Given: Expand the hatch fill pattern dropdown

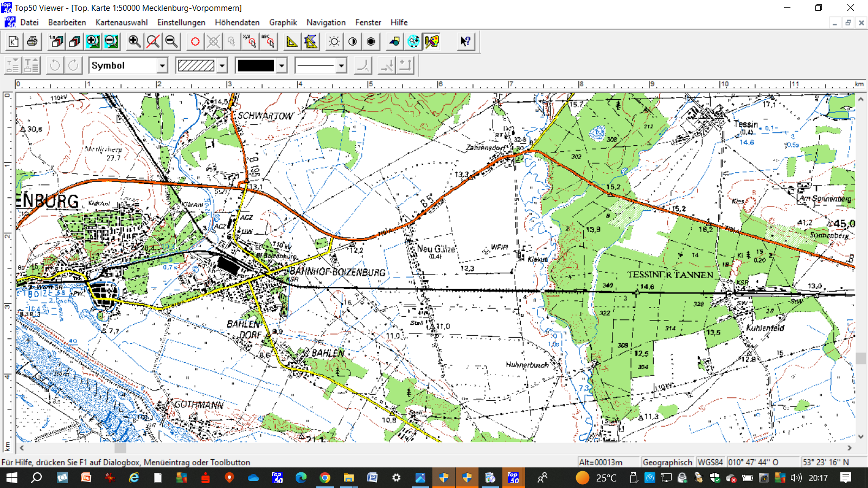Looking at the screenshot, I should [x=222, y=66].
